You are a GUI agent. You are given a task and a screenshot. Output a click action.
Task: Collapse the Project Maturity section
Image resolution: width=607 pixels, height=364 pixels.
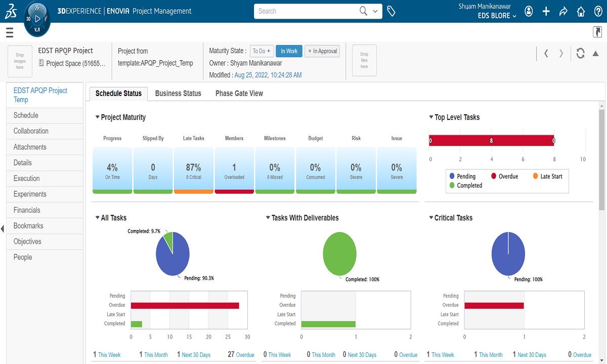click(x=98, y=117)
